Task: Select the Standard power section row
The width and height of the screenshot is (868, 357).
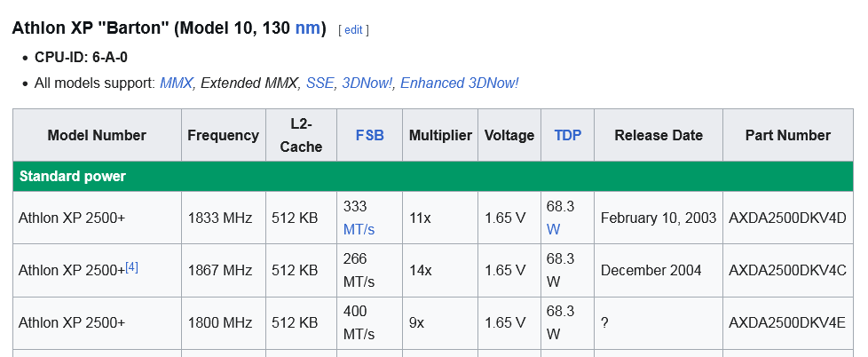Action: pyautogui.click(x=433, y=177)
